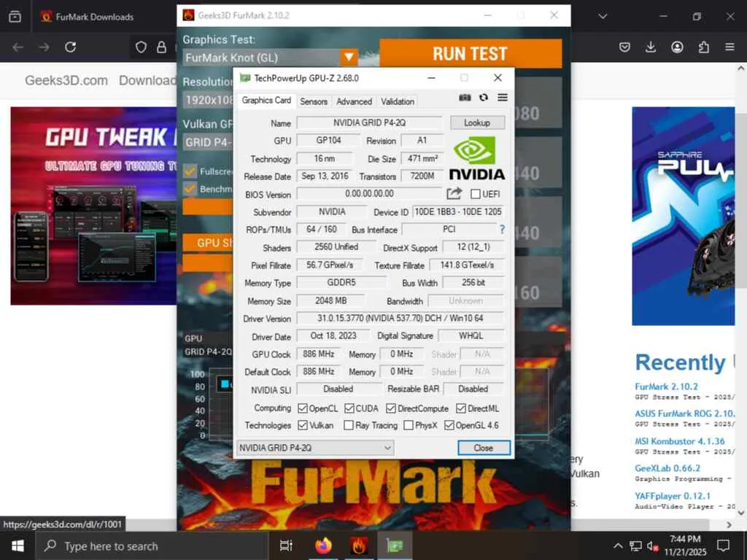Toggle the DirectCompute checkbox

[x=391, y=408]
